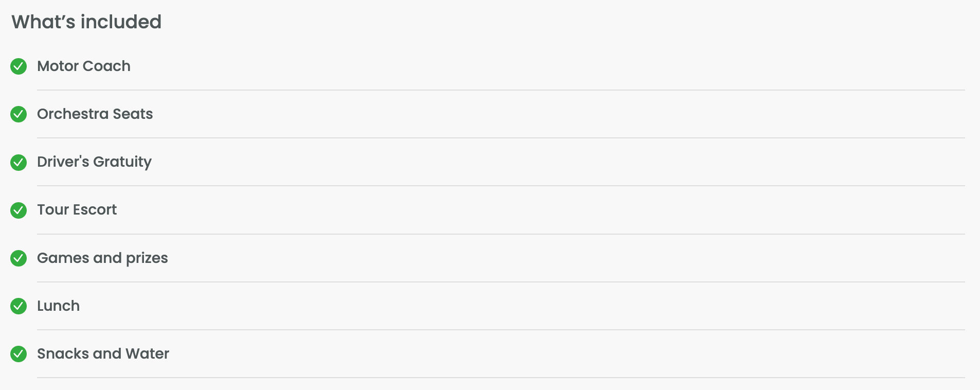Click the Motor Coach label text
Screen dimensions: 980x390
(84, 66)
